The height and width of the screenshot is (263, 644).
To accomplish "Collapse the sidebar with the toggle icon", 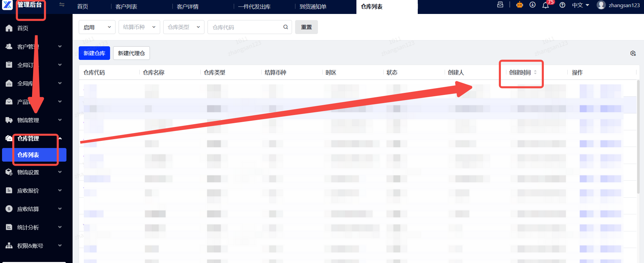I will click(x=62, y=5).
